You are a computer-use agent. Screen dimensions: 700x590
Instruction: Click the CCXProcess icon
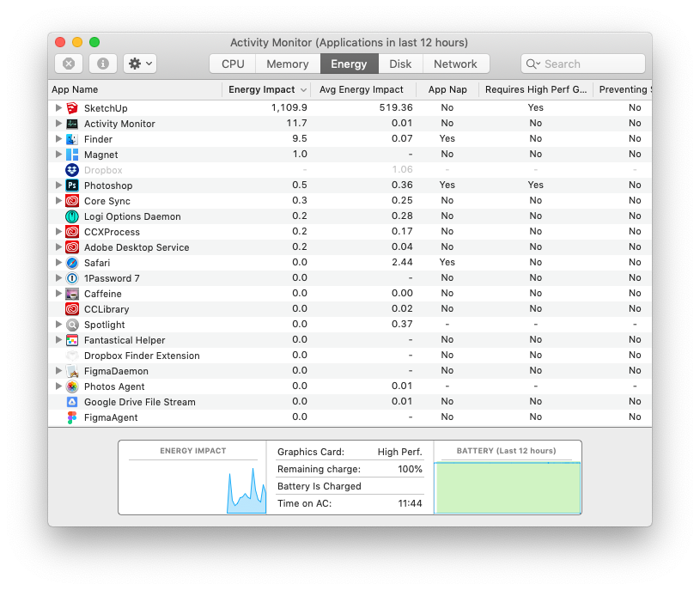(x=72, y=232)
